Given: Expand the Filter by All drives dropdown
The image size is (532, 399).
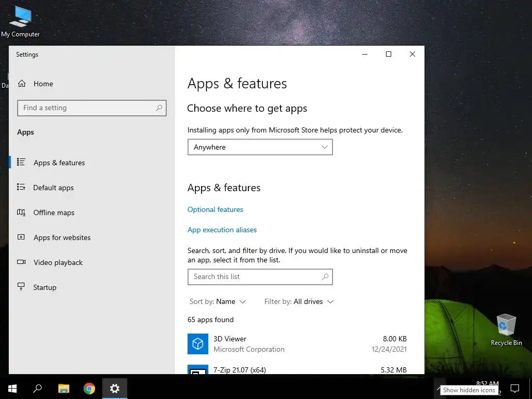Looking at the screenshot, I should point(299,302).
